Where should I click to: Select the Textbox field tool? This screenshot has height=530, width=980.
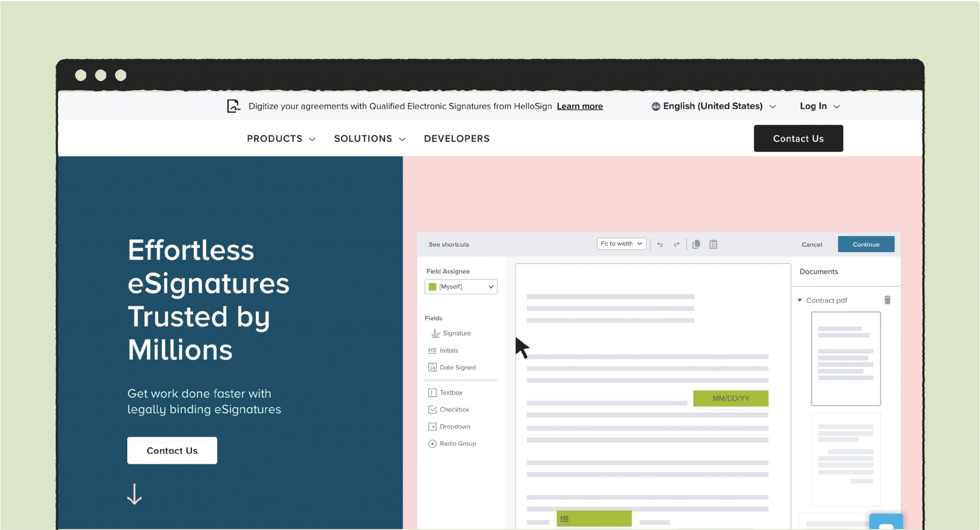(450, 392)
